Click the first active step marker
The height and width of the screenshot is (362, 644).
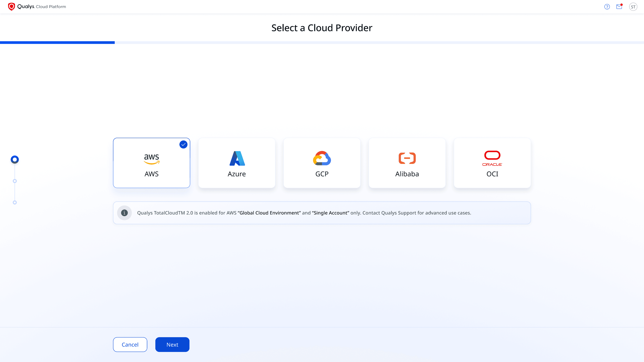15,159
